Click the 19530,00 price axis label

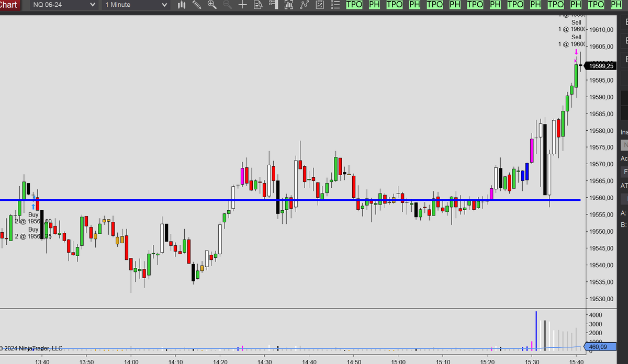coord(601,299)
